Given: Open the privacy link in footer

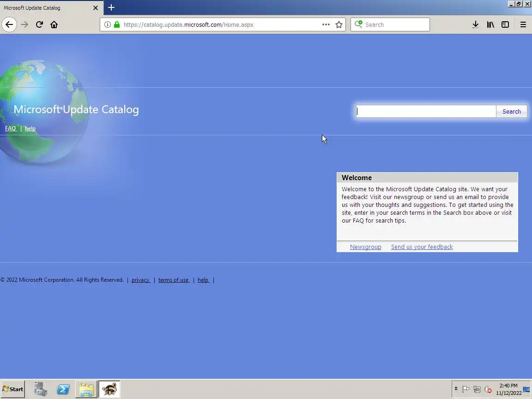Looking at the screenshot, I should pyautogui.click(x=141, y=280).
